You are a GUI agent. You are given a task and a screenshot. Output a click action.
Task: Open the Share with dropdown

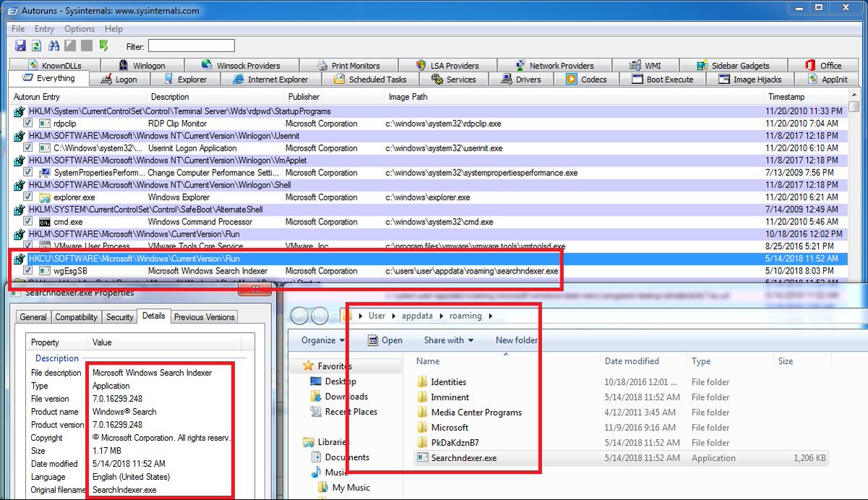click(x=448, y=340)
